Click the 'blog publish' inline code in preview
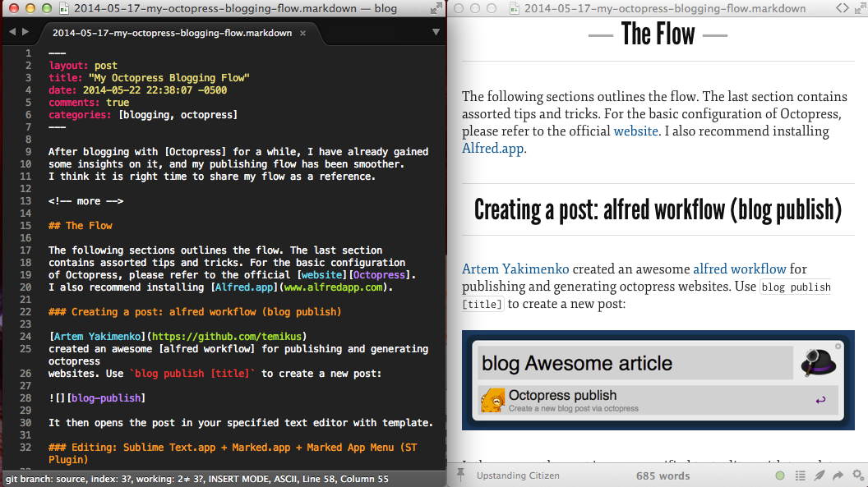 [x=796, y=287]
